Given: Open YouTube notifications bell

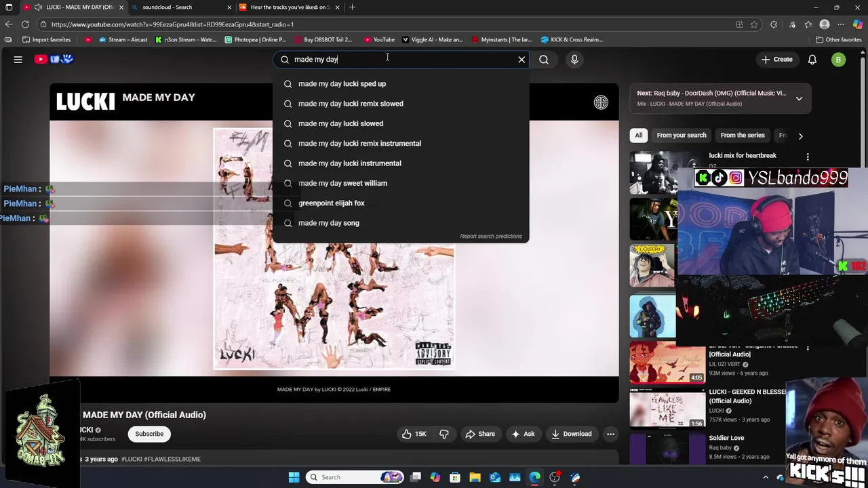Looking at the screenshot, I should pyautogui.click(x=812, y=60).
